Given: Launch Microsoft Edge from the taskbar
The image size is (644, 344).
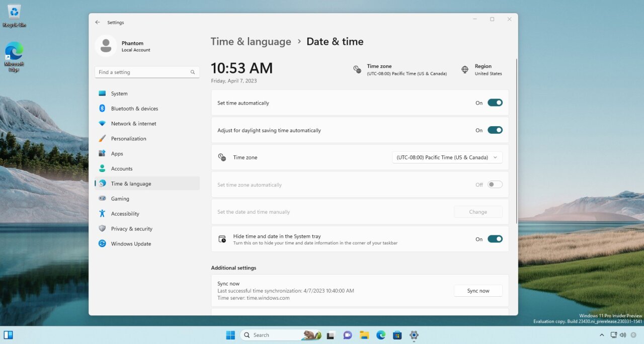Looking at the screenshot, I should pos(380,334).
